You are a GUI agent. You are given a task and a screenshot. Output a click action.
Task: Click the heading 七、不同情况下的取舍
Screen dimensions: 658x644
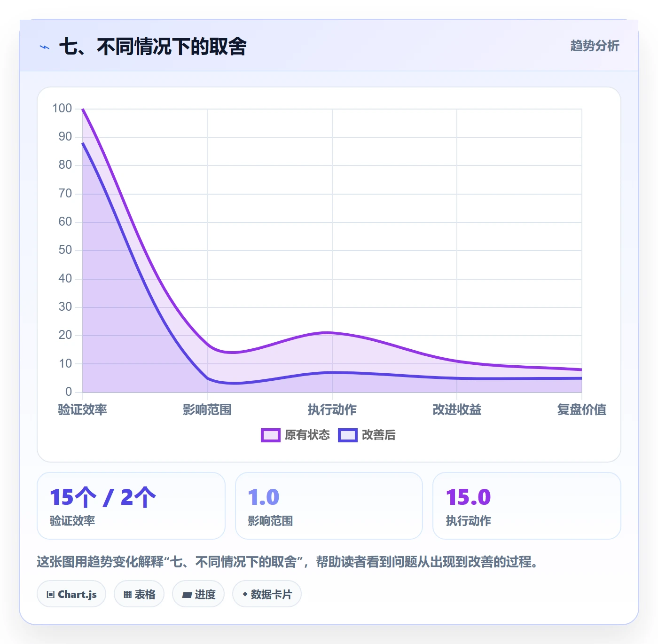[153, 47]
